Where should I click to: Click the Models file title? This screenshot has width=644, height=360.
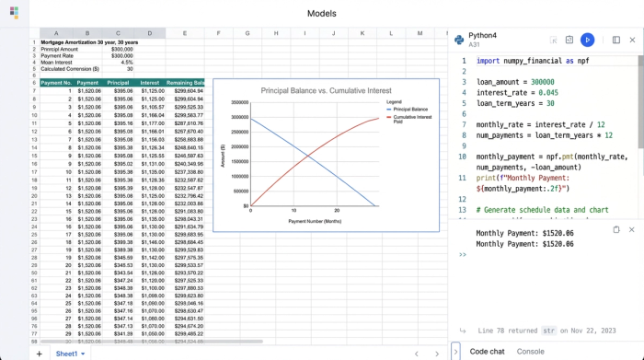322,14
